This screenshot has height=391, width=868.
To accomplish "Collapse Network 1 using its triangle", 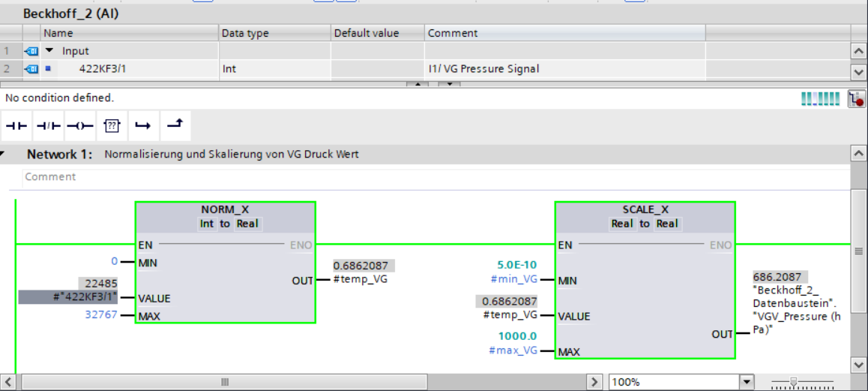I will click(3, 155).
